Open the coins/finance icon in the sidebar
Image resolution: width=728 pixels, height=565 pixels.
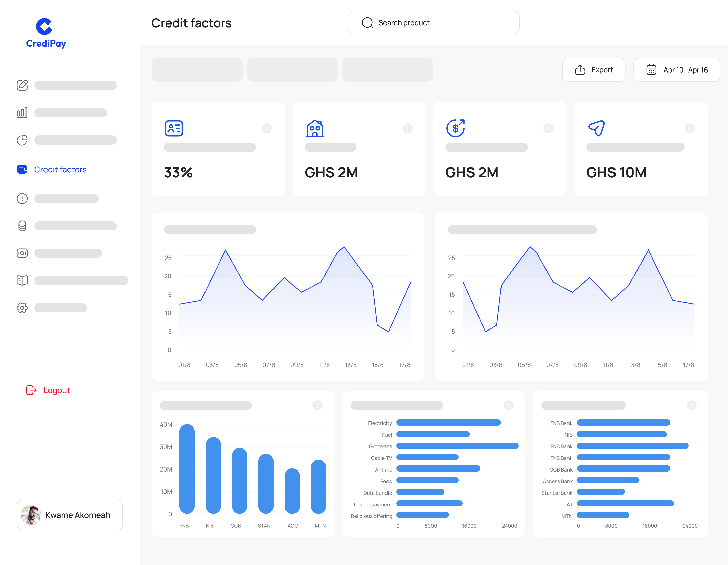point(22,226)
